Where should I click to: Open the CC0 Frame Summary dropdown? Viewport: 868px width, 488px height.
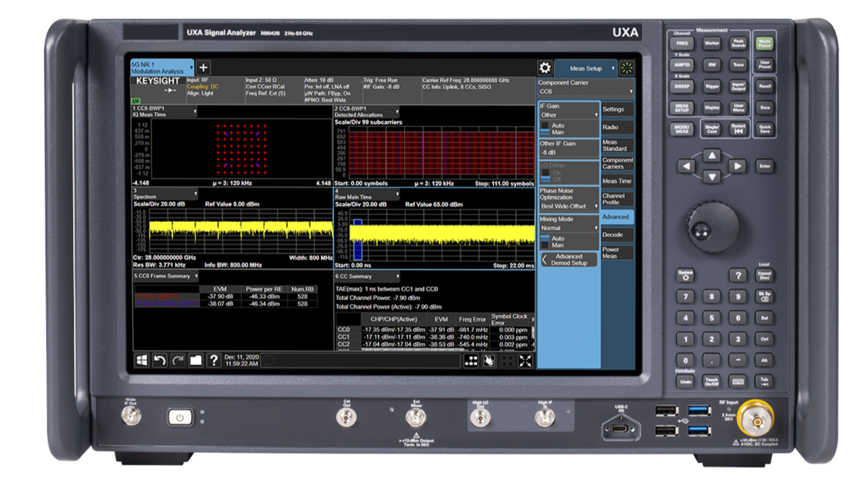(165, 276)
